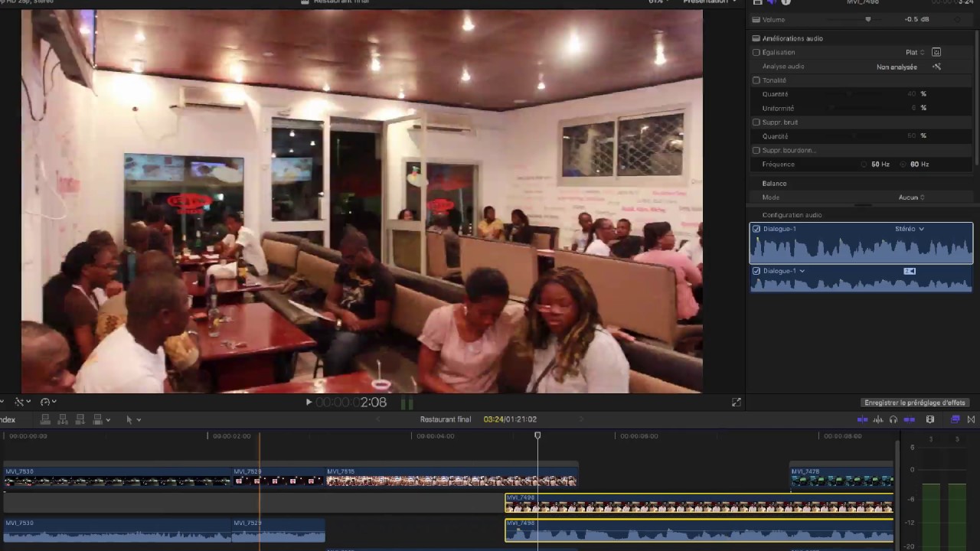The image size is (980, 551).
Task: Open the trim/enhancement wand menu under viewer
Action: (22, 402)
